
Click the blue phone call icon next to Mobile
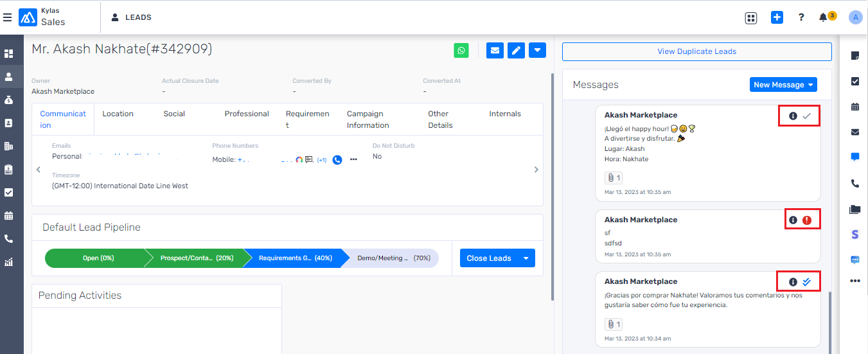[x=337, y=159]
